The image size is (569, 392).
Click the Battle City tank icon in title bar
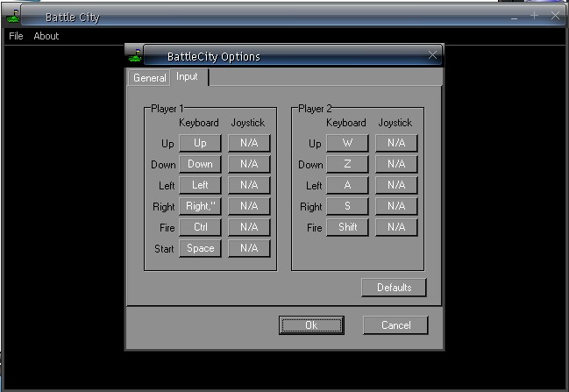click(x=13, y=17)
